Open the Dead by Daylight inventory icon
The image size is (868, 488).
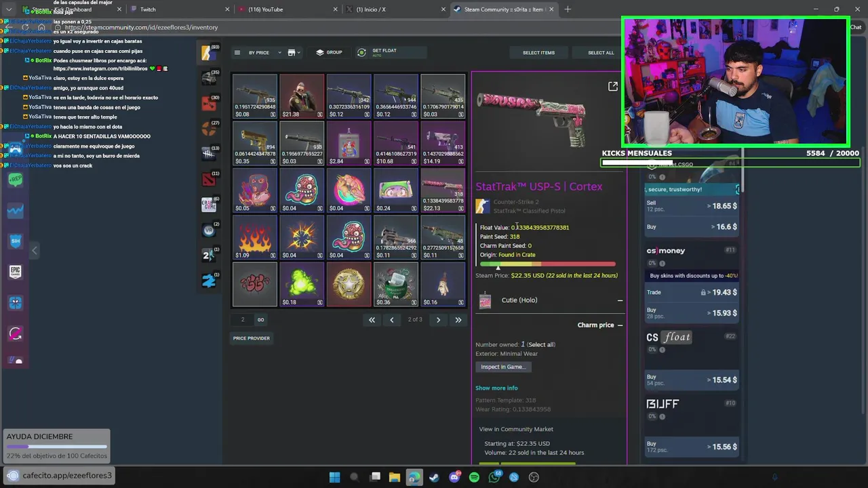[x=209, y=154]
